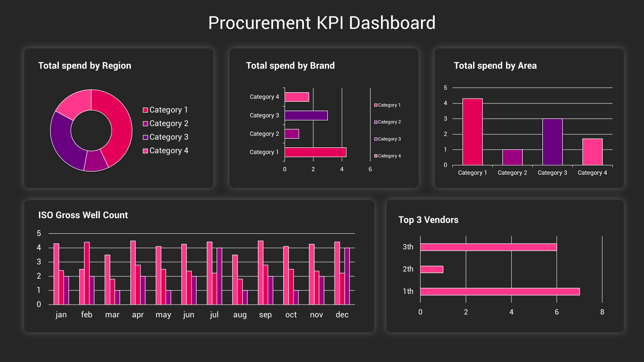The height and width of the screenshot is (362, 644).
Task: Click the Category 2 color swatch in Brand legend
Action: (x=376, y=122)
